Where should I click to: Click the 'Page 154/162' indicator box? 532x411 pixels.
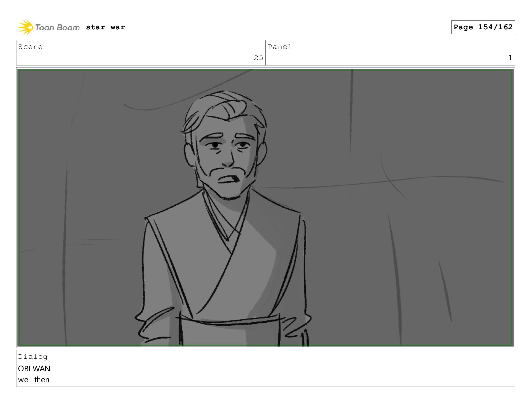(483, 27)
